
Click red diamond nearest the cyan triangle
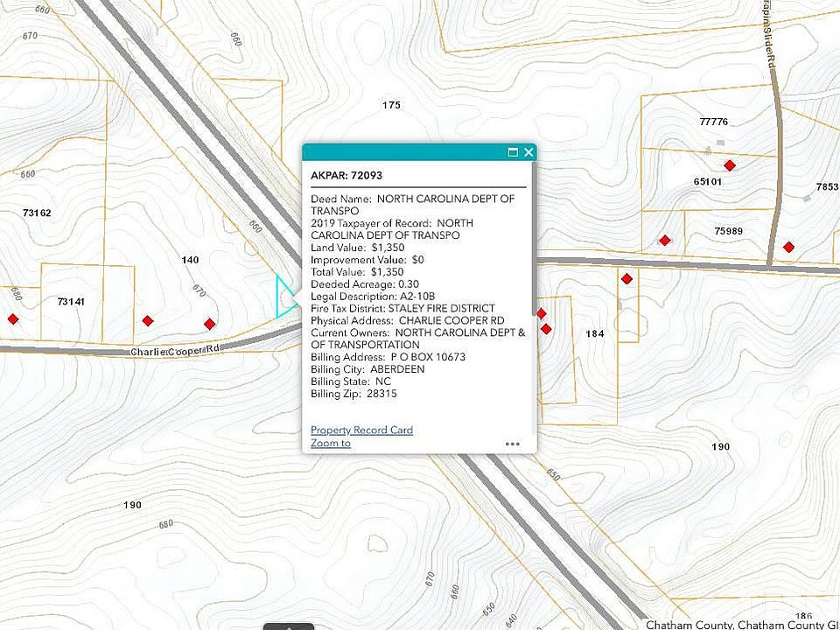pyautogui.click(x=209, y=324)
